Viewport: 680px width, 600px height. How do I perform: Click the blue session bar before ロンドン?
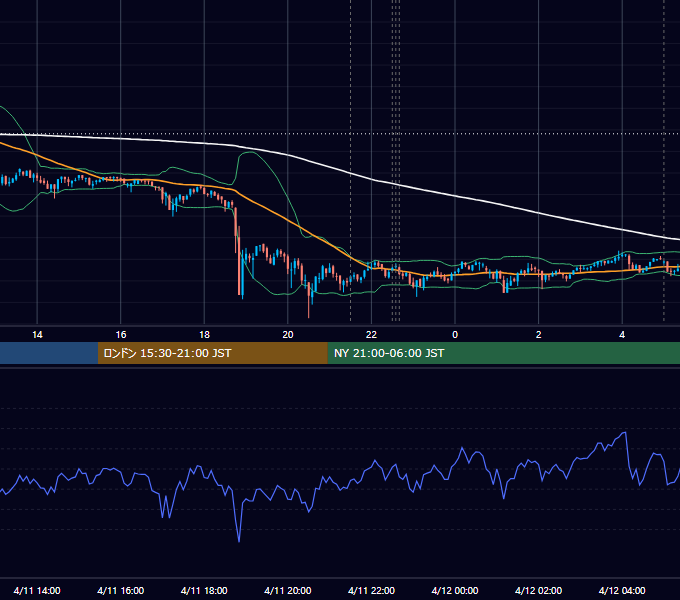pos(49,353)
